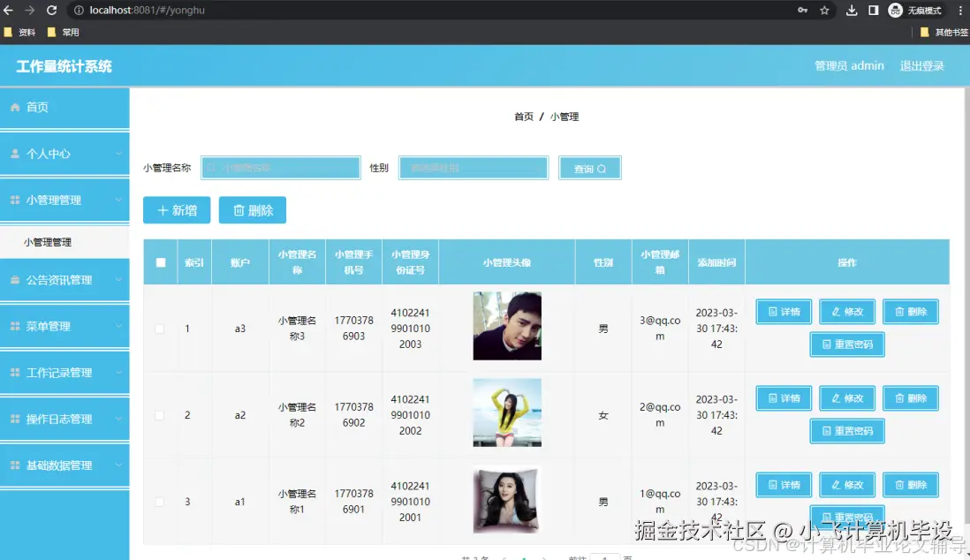Click the icon beside 公告资讯管理

[15, 280]
